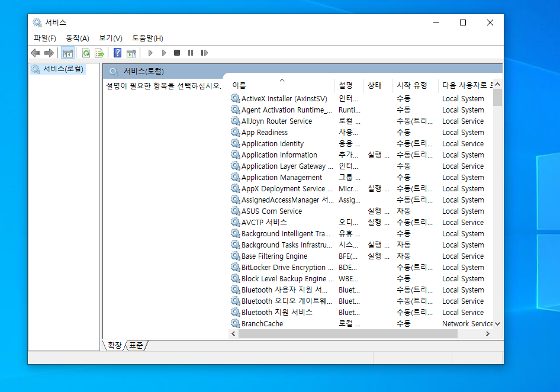
Task: Switch to the 표준 tab
Action: click(x=136, y=345)
